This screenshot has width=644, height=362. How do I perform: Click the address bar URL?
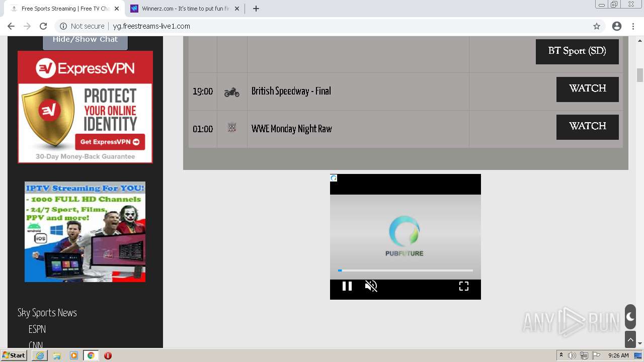(x=151, y=26)
